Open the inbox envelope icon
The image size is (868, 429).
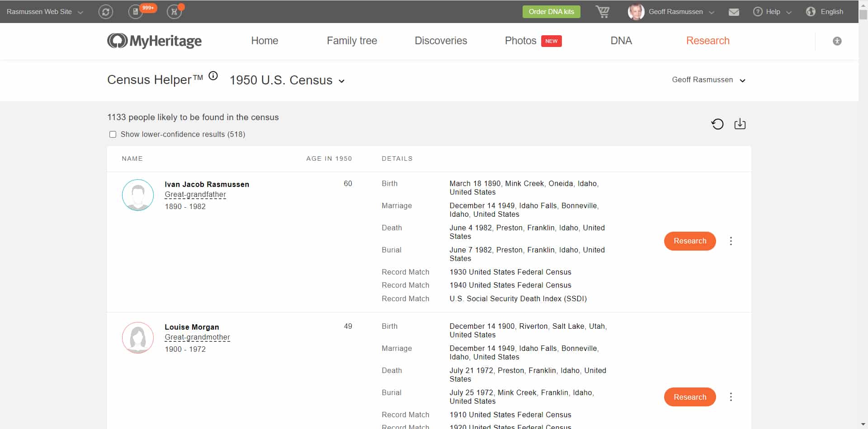point(734,12)
